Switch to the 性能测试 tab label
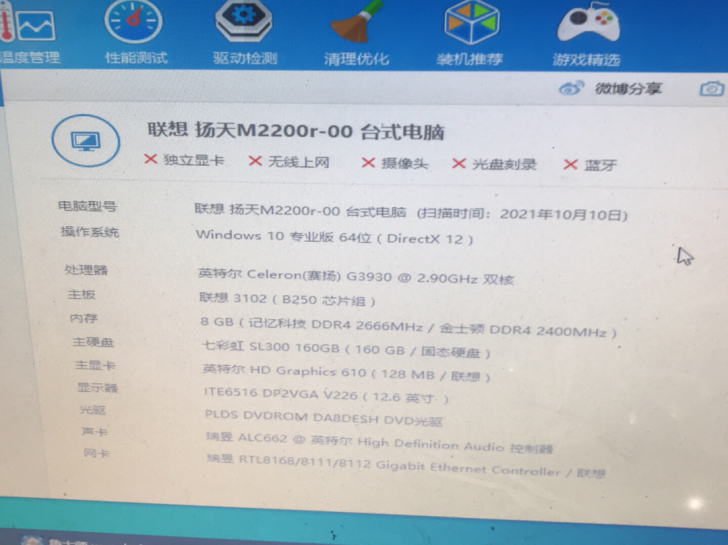Viewport: 728px width, 545px height. click(136, 58)
